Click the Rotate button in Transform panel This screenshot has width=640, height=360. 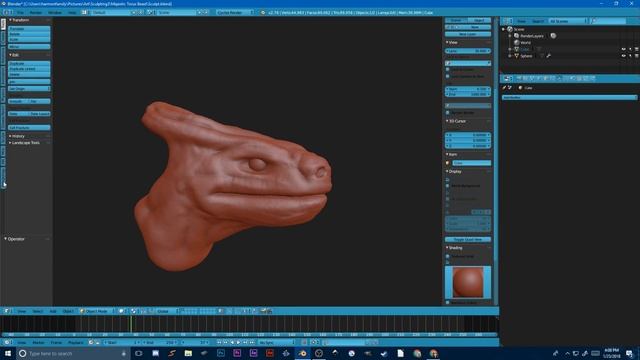29,34
